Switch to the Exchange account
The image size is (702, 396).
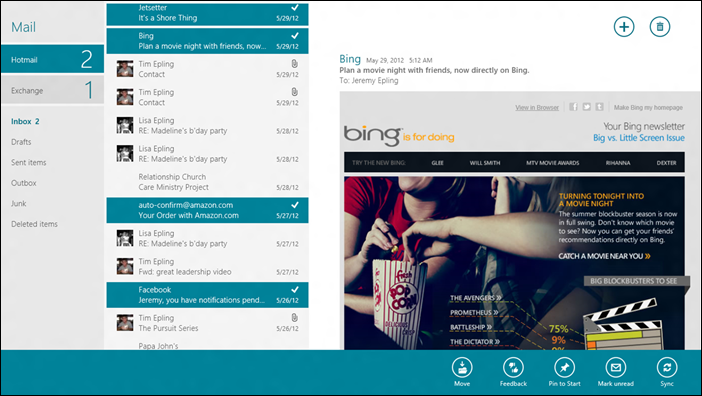click(52, 90)
